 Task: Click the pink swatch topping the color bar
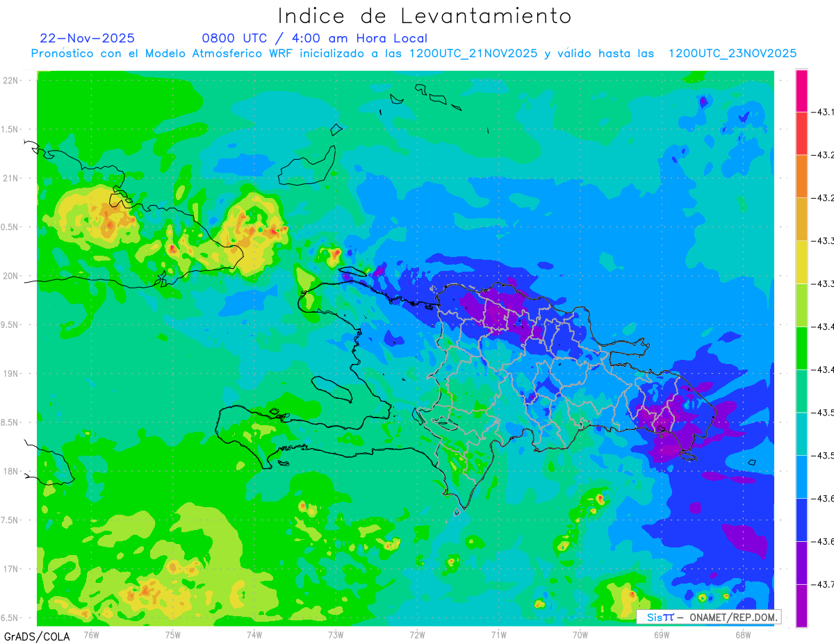[801, 90]
